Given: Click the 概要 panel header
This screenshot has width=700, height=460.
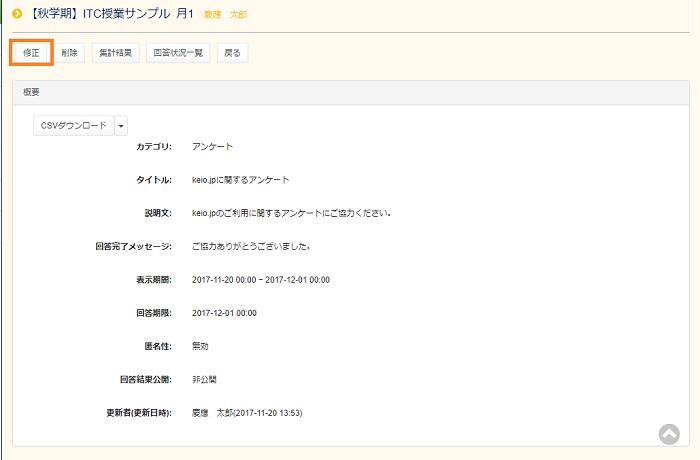Looking at the screenshot, I should click(350, 92).
